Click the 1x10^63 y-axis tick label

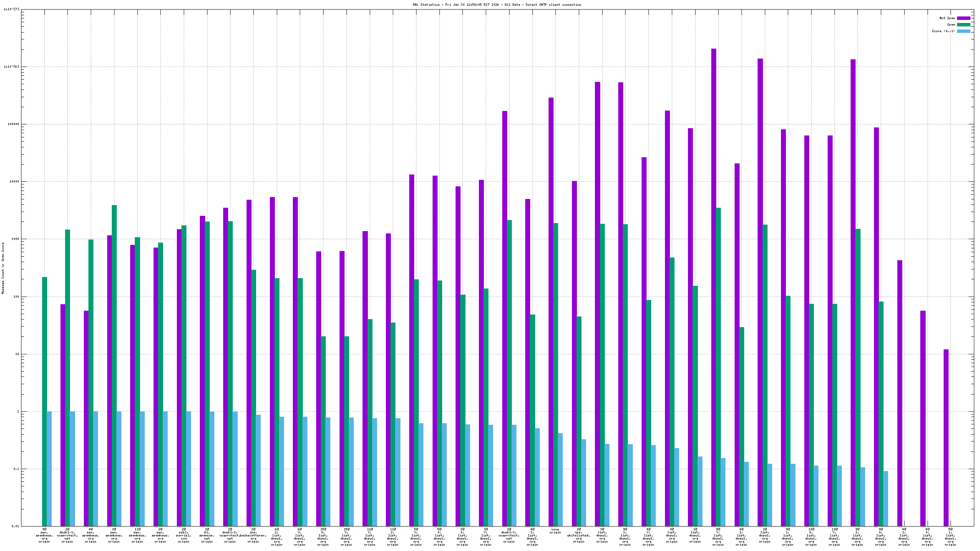point(11,67)
